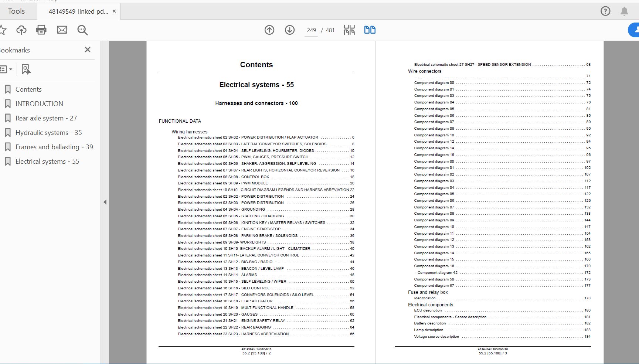The width and height of the screenshot is (639, 364).
Task: Open Voltage source description entry
Action: 502,337
